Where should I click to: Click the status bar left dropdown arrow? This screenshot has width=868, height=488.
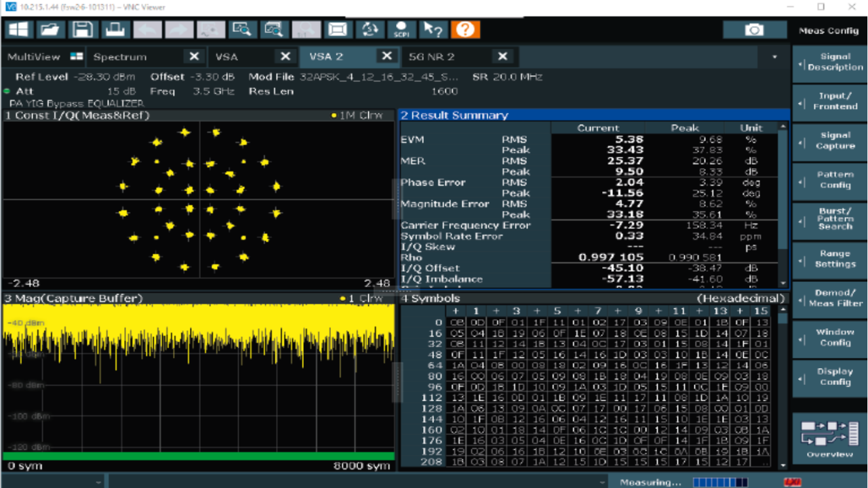[x=98, y=482]
